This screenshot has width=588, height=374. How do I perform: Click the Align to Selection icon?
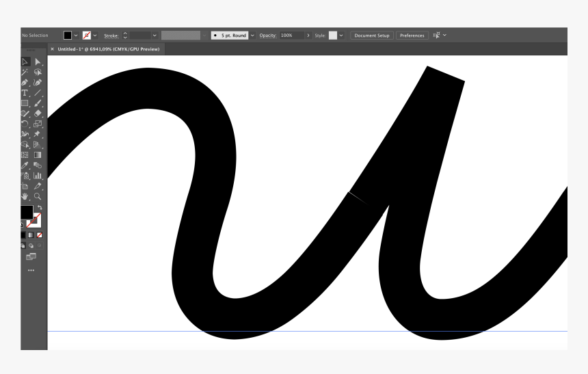point(436,36)
